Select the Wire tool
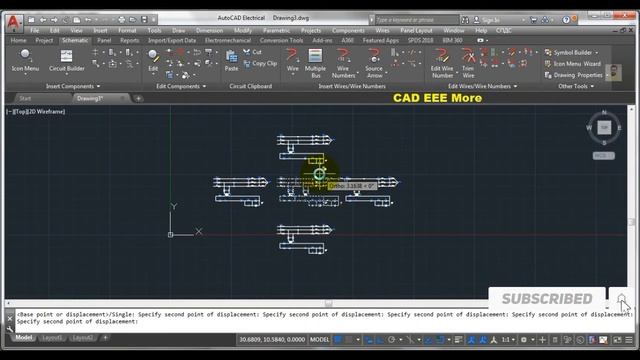The image size is (640, 360). pos(293,60)
